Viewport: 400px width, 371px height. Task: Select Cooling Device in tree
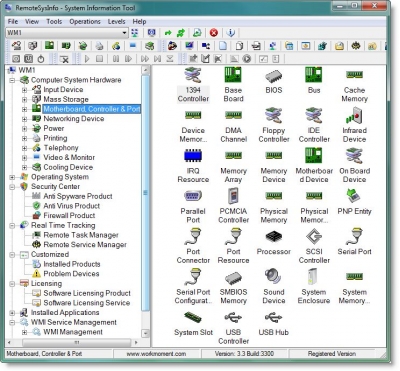(x=68, y=167)
